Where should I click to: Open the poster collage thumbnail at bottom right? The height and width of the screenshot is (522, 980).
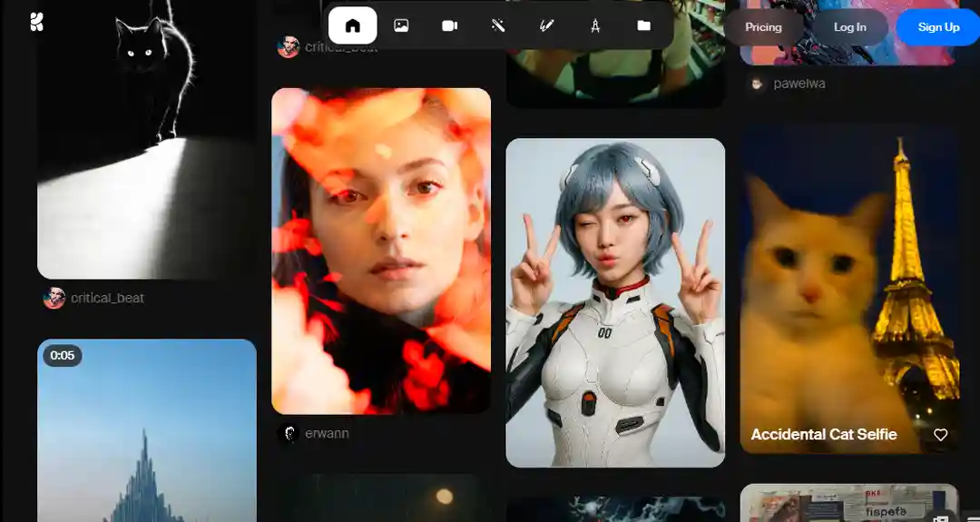[849, 503]
